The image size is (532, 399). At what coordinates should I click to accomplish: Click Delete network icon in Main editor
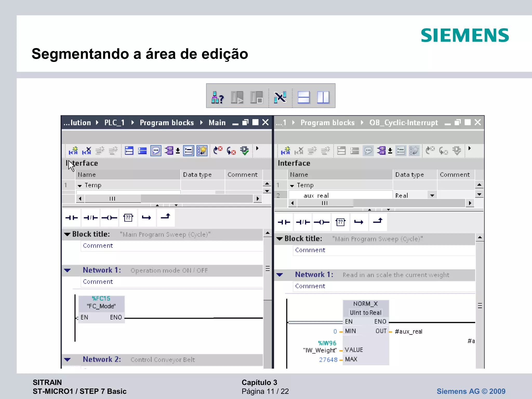coord(87,150)
